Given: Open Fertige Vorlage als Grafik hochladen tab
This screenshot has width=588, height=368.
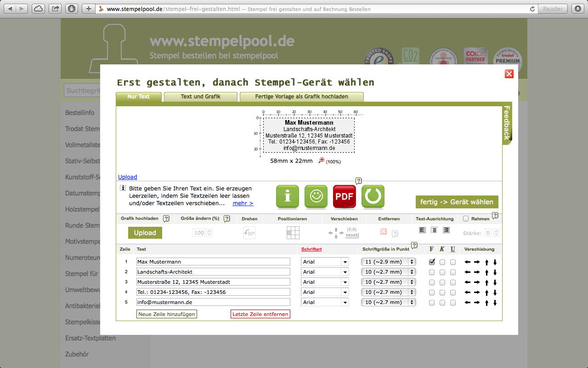Looking at the screenshot, I should coord(301,97).
